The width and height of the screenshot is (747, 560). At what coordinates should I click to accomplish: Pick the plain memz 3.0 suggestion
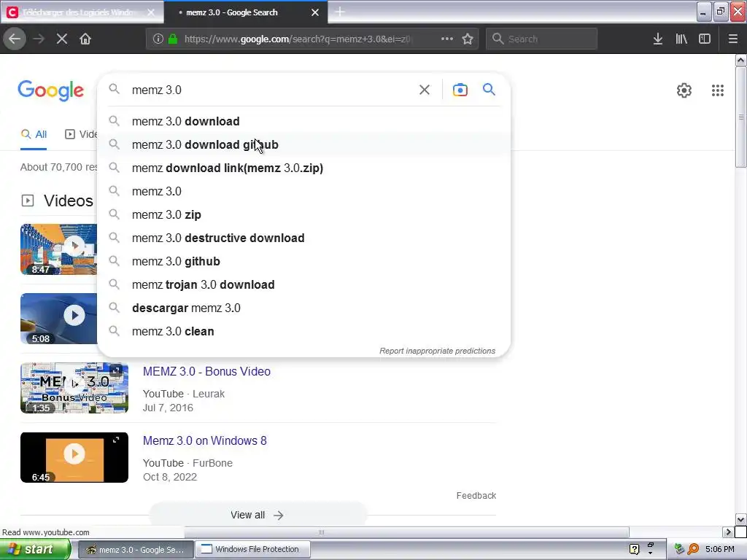tap(304, 192)
